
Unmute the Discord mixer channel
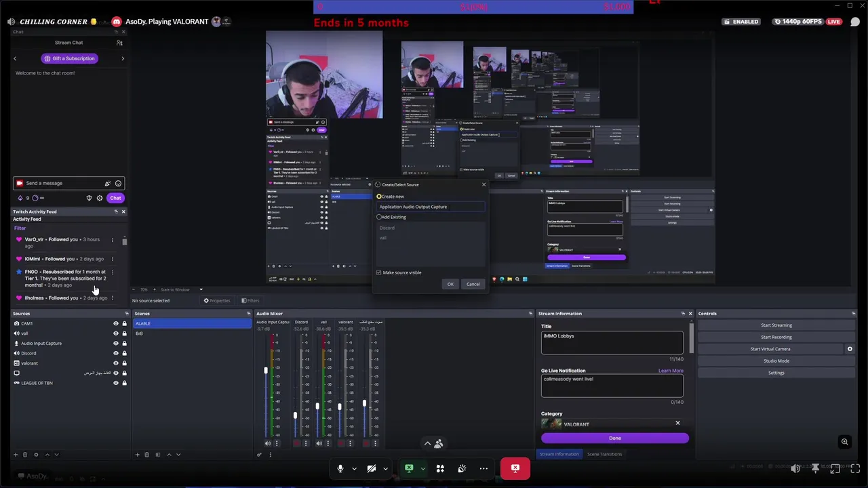[x=296, y=443]
